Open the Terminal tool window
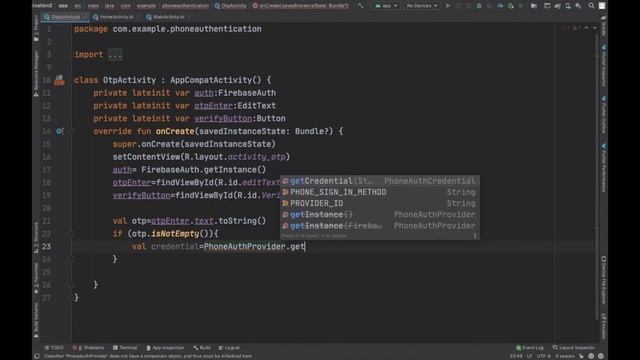Screen dimensions: 640x360 pyautogui.click(x=125, y=348)
